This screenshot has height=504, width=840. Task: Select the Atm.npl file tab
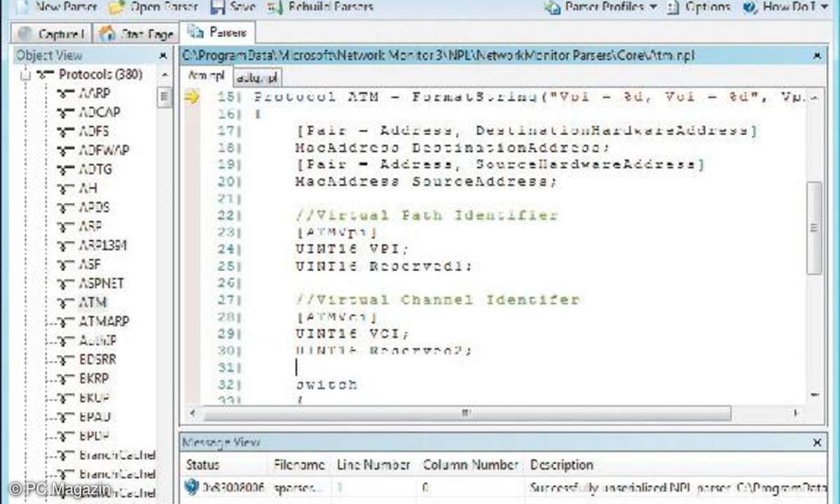pyautogui.click(x=206, y=76)
